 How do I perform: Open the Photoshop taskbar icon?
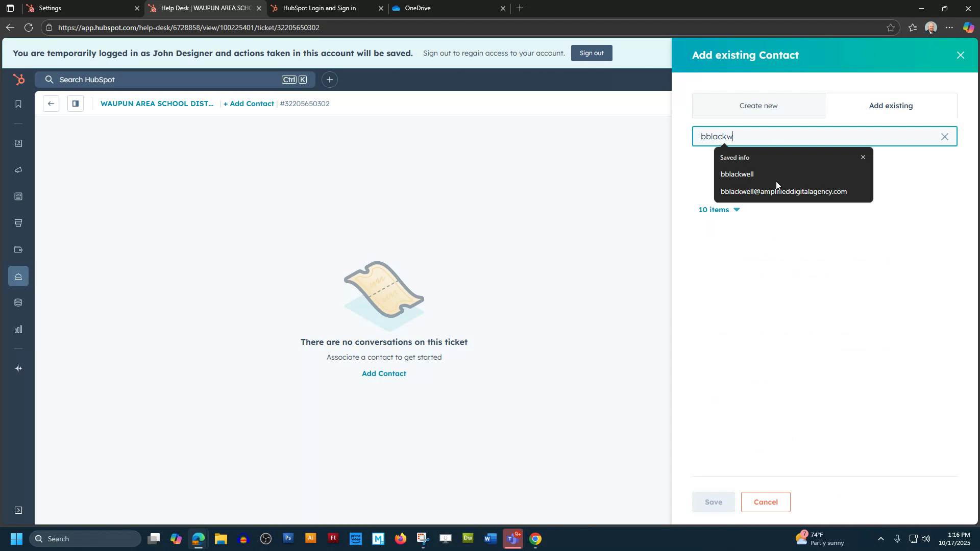click(x=288, y=538)
